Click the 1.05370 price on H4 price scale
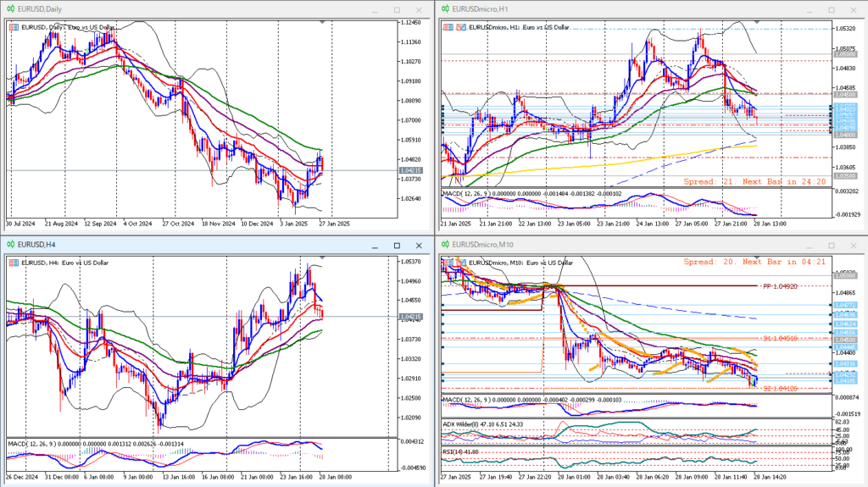868x487 pixels. (411, 262)
